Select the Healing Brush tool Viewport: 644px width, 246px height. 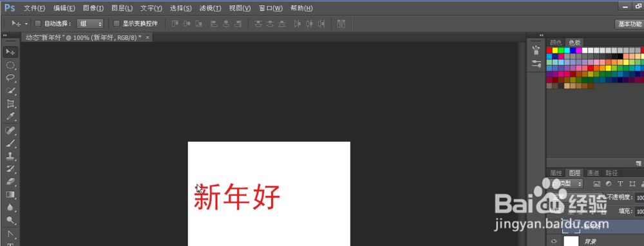[x=11, y=131]
